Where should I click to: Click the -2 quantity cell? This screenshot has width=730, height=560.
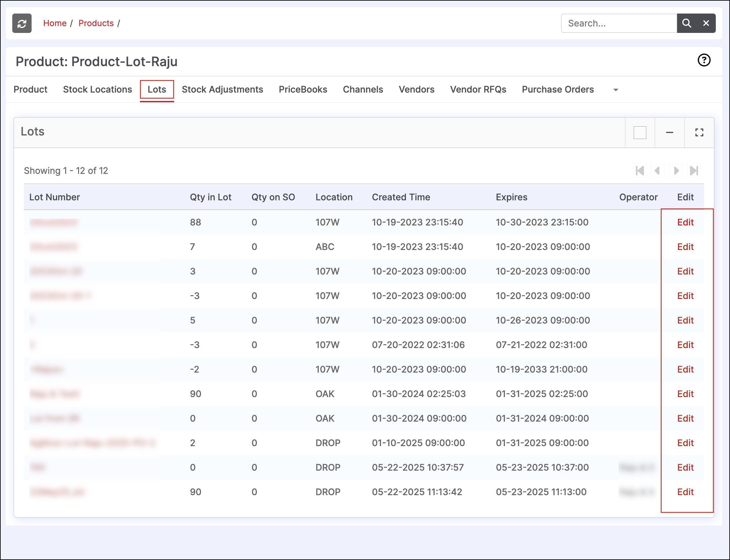pos(194,369)
